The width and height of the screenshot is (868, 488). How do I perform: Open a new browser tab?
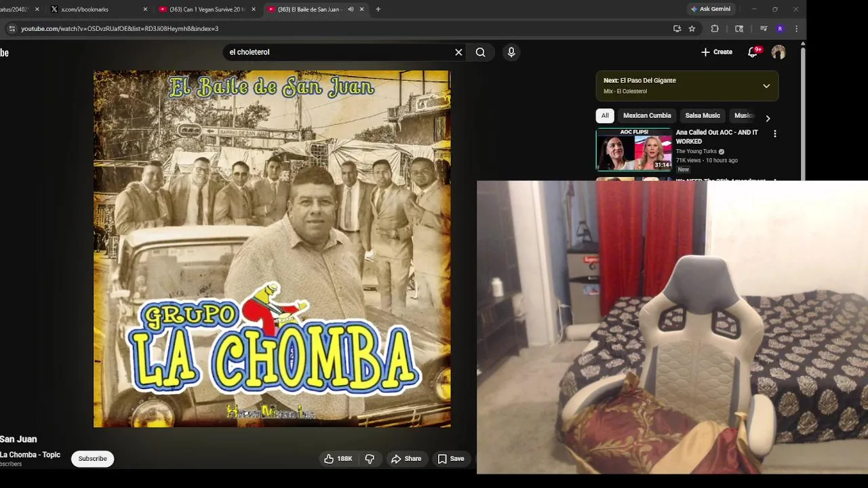(x=378, y=9)
